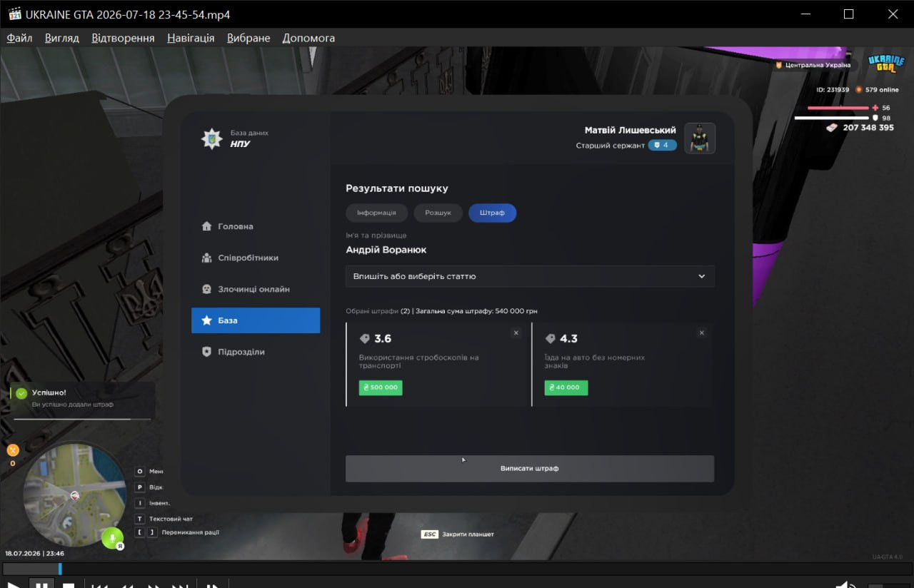914x588 pixels.
Task: Click the 207 348 395 money balance
Action: (868, 128)
